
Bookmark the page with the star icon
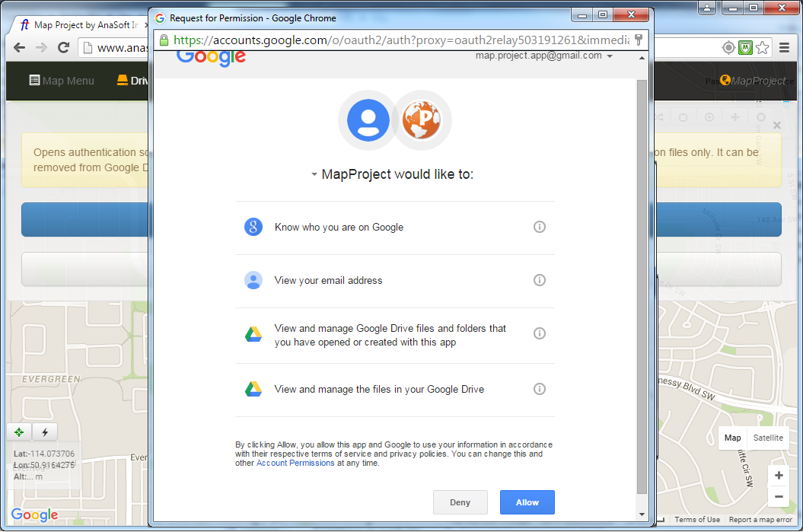tap(763, 48)
